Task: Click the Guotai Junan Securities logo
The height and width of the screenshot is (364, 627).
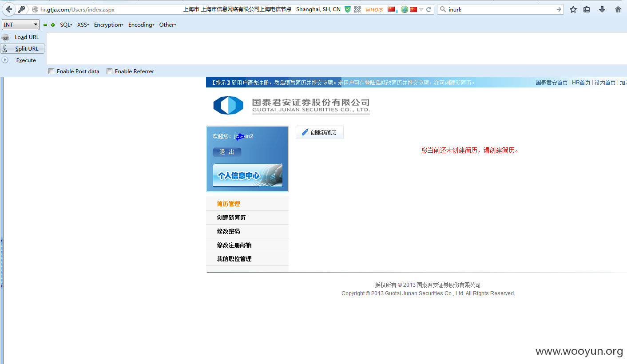Action: [x=291, y=105]
